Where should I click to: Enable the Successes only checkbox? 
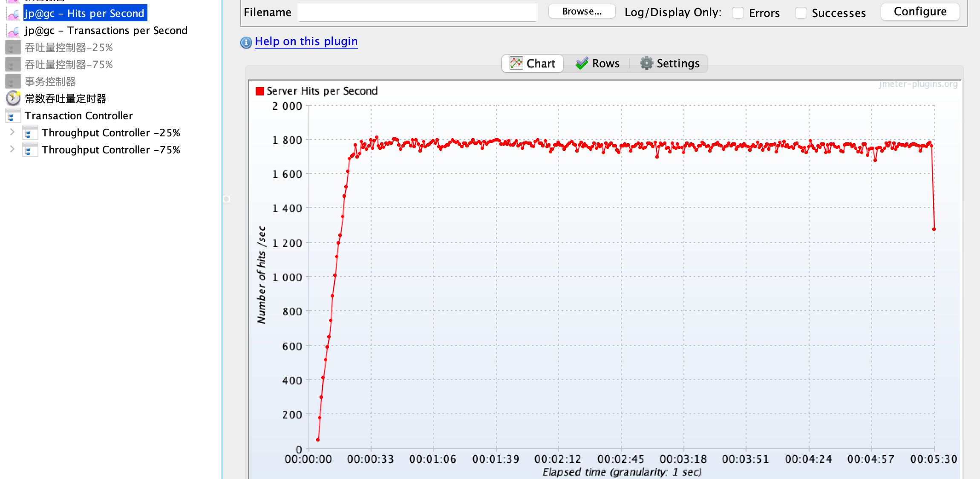801,13
